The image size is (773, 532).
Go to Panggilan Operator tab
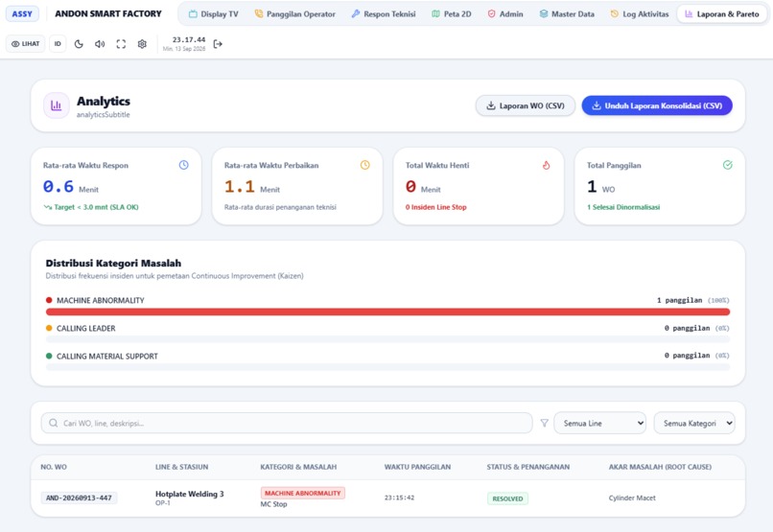coord(294,14)
